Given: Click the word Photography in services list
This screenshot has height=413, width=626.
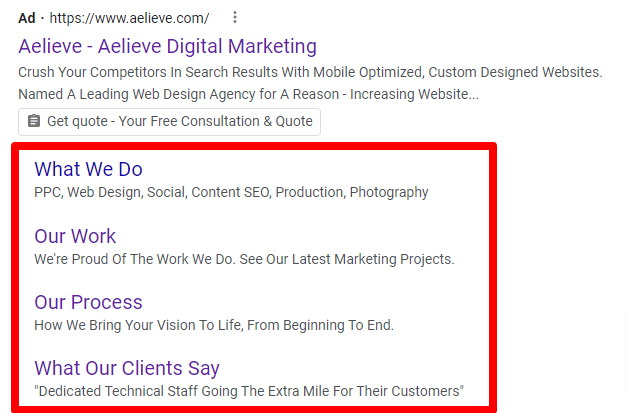Looking at the screenshot, I should click(389, 193).
